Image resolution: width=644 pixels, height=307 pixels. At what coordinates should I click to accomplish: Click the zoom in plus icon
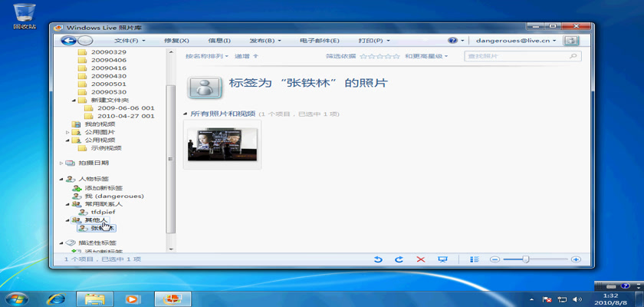[x=576, y=260]
